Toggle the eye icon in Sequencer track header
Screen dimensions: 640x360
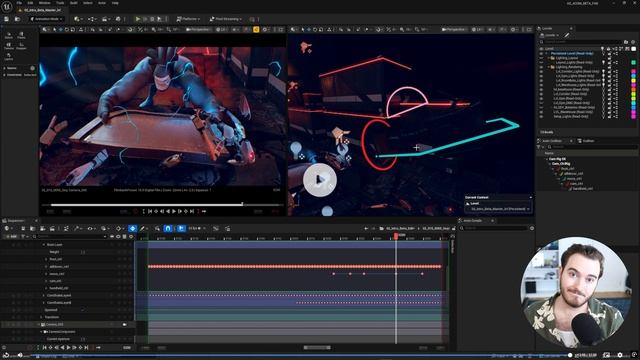click(x=118, y=236)
